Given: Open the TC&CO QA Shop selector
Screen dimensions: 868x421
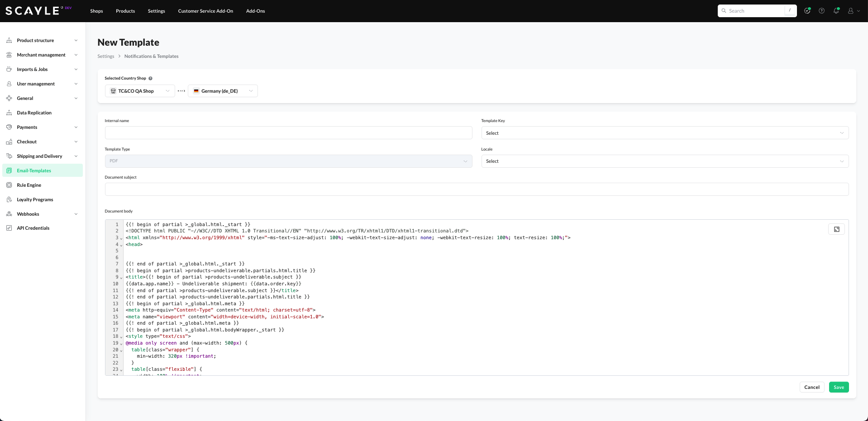Looking at the screenshot, I should point(140,91).
